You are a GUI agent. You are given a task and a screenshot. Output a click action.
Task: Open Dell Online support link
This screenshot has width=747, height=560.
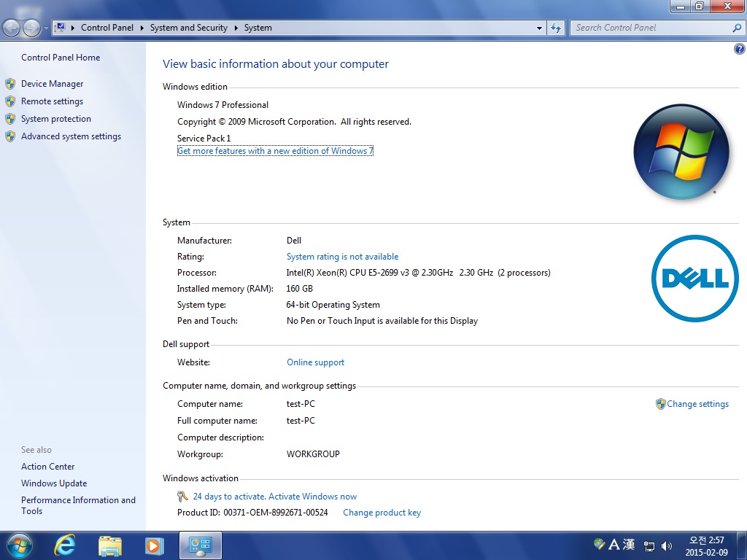(x=315, y=362)
